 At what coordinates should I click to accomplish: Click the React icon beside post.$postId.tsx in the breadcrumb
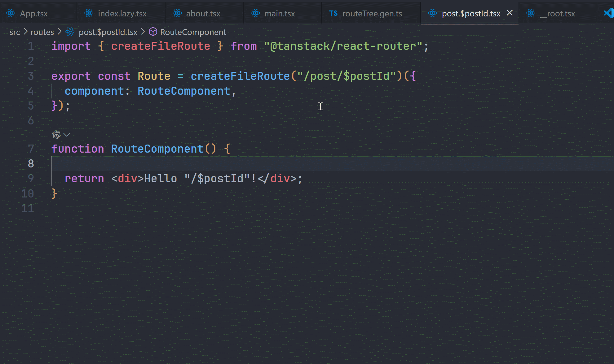click(x=70, y=32)
